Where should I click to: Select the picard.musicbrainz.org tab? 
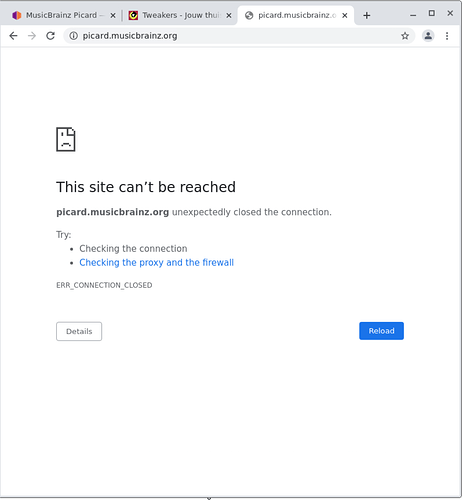tap(291, 15)
